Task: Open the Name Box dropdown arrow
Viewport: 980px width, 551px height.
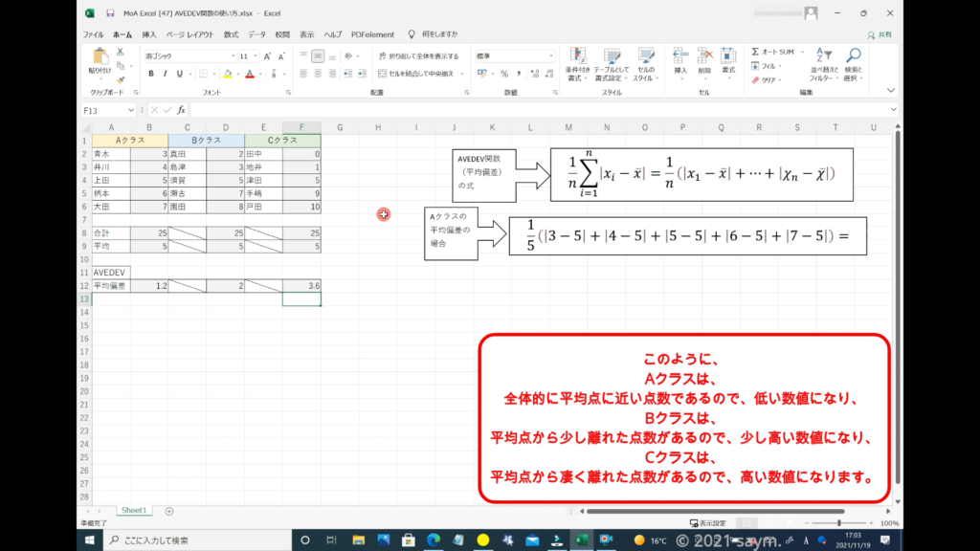Action: point(131,110)
